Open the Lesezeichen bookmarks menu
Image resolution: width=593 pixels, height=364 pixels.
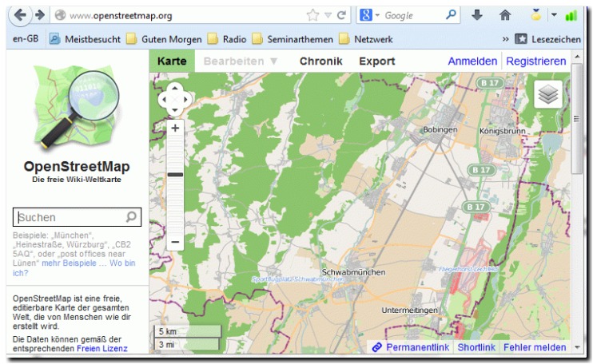(547, 39)
